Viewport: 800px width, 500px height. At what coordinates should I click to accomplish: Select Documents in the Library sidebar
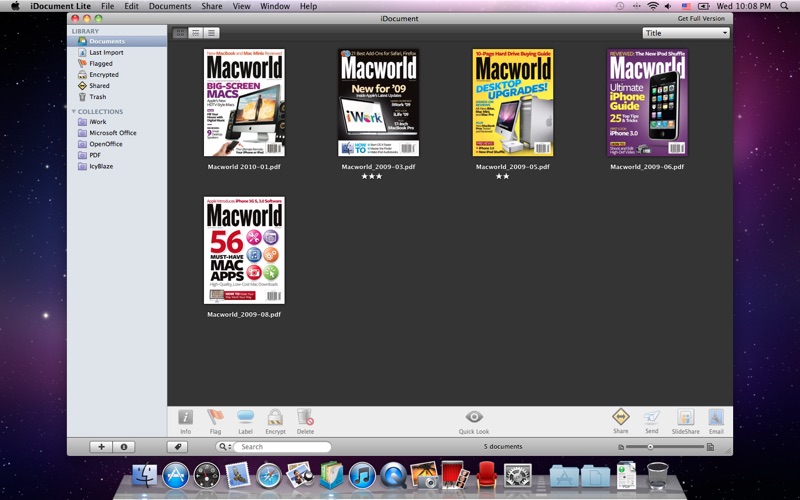117,41
